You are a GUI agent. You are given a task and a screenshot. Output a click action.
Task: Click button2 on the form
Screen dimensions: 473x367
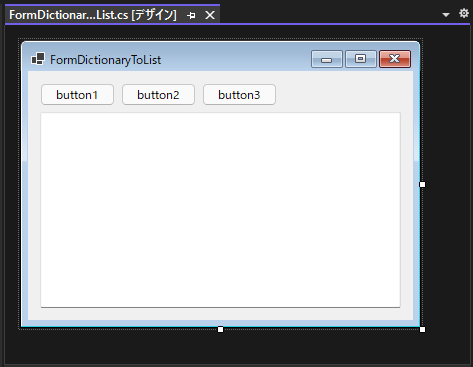click(158, 95)
